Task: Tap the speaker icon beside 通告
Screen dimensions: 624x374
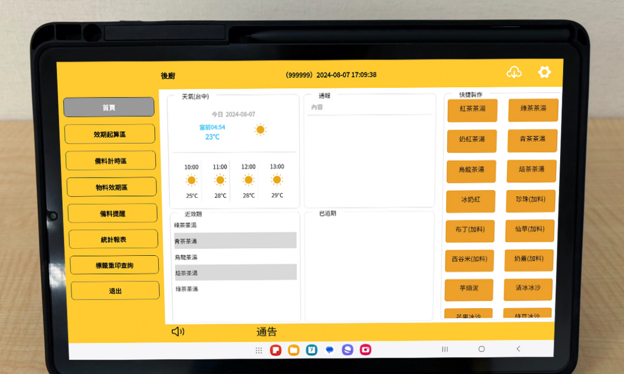Action: (178, 331)
